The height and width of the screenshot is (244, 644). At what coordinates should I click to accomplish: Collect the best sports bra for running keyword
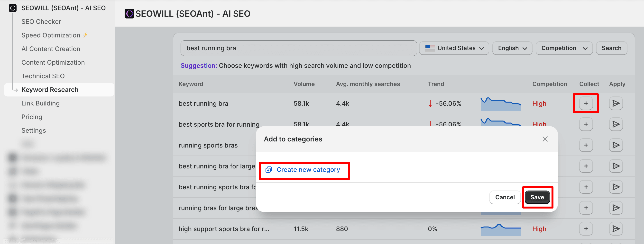pos(586,124)
